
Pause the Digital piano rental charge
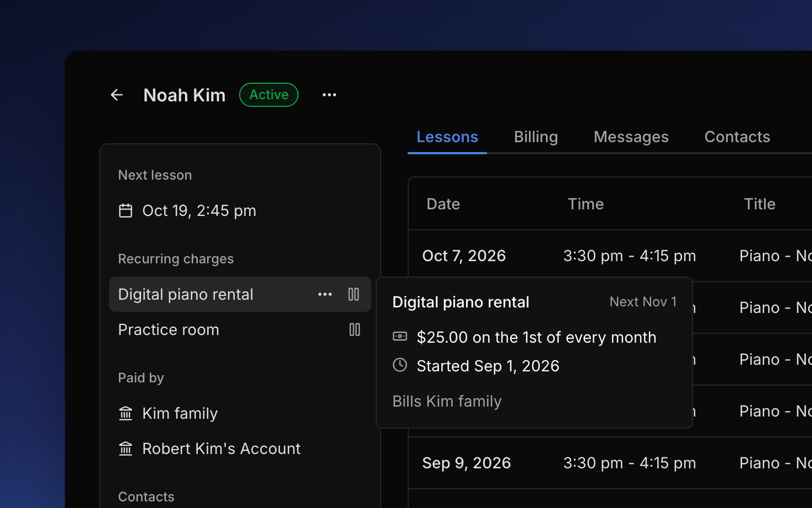[x=354, y=294]
